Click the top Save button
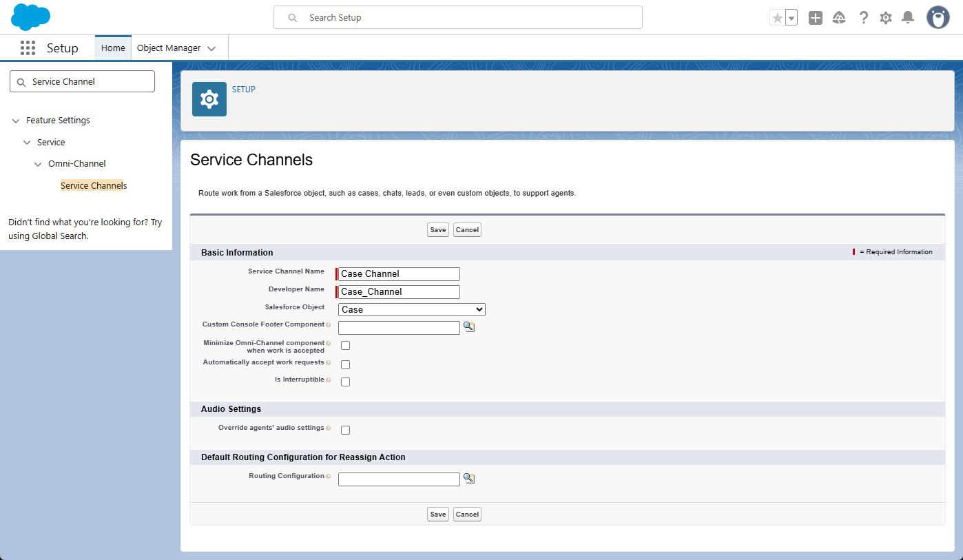 tap(437, 230)
